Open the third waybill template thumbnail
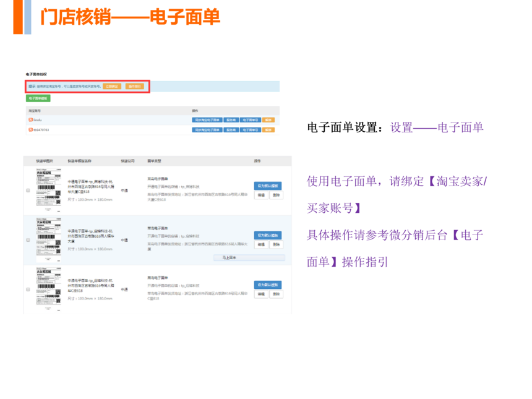The width and height of the screenshot is (532, 399). point(48,286)
